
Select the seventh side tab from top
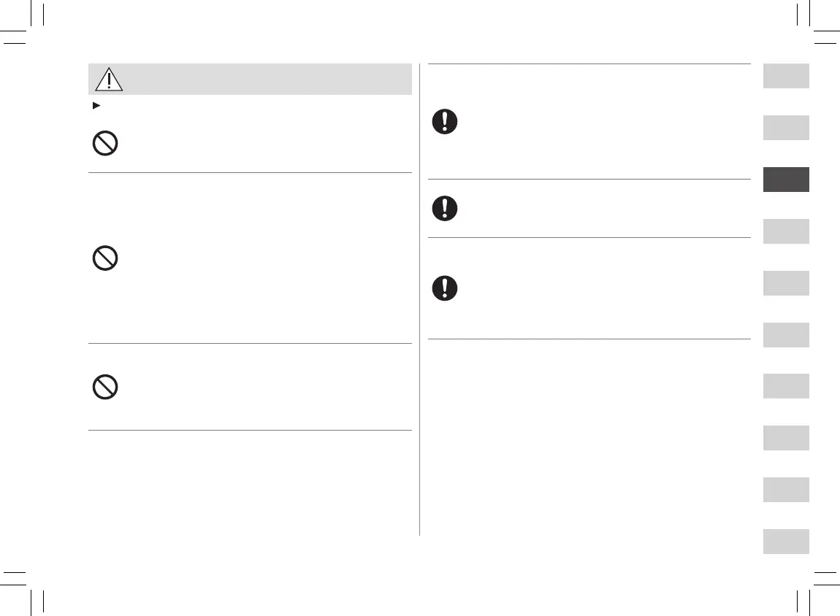pos(786,386)
